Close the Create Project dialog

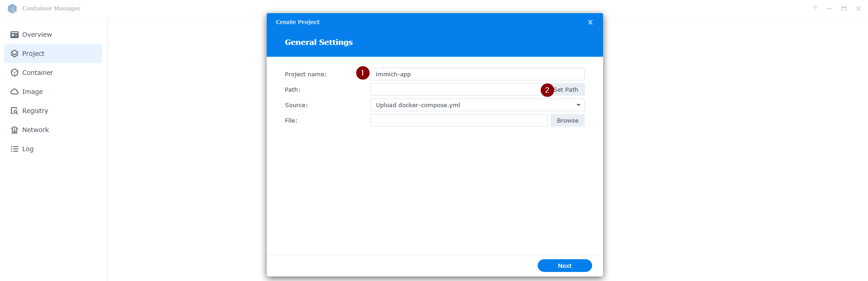(590, 22)
